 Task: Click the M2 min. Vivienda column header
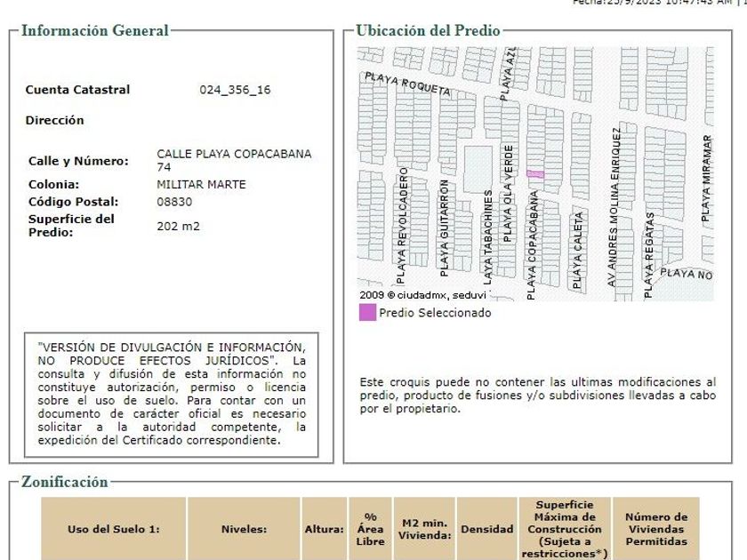tap(424, 529)
